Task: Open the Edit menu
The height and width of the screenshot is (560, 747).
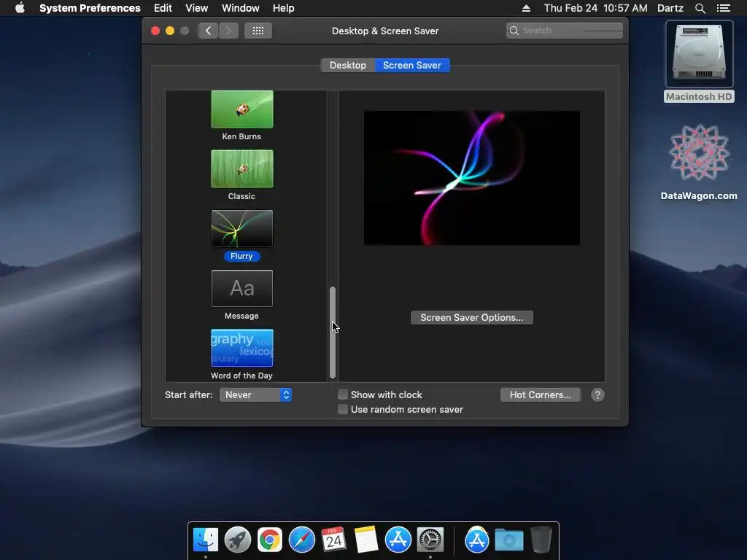Action: pos(163,8)
